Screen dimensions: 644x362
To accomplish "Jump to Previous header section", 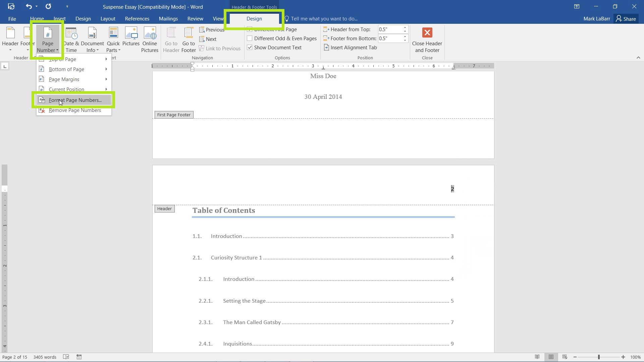I will pyautogui.click(x=212, y=30).
